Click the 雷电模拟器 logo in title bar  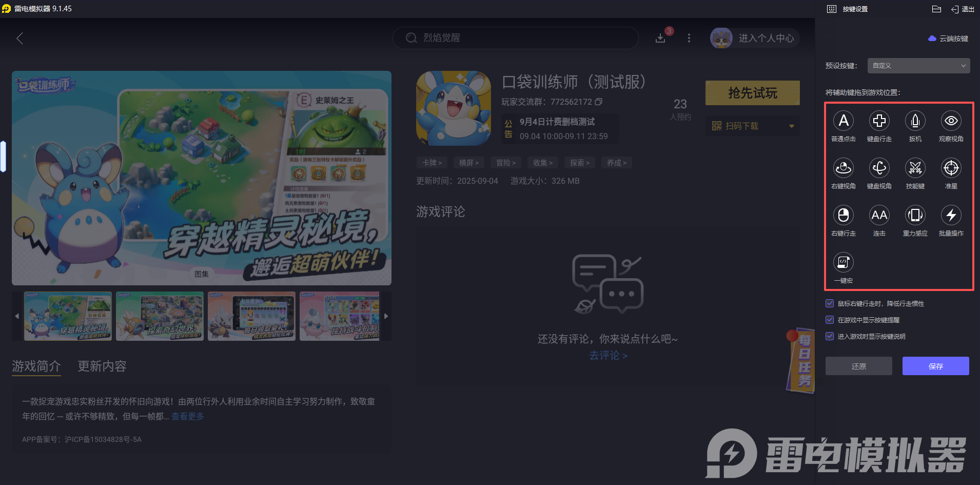point(6,9)
